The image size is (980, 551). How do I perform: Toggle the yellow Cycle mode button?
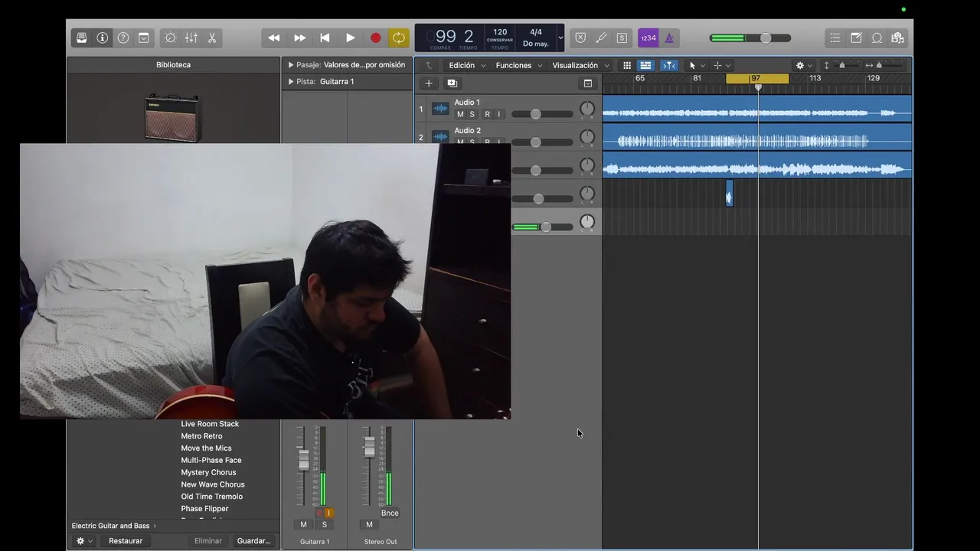pos(399,37)
